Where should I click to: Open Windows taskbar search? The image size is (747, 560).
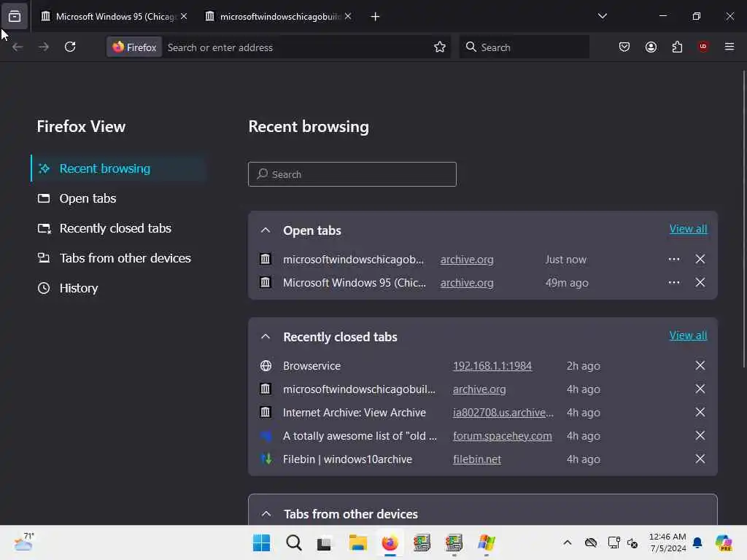(293, 542)
